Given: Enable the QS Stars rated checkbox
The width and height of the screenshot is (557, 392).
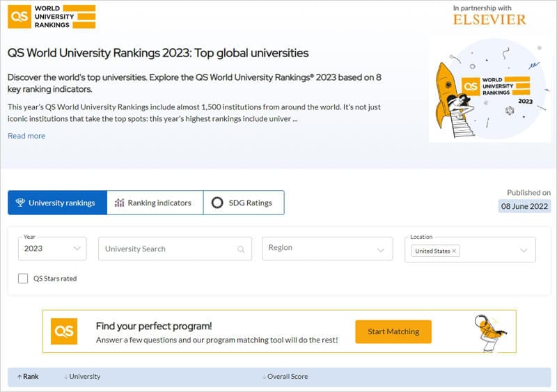Looking at the screenshot, I should click(23, 279).
